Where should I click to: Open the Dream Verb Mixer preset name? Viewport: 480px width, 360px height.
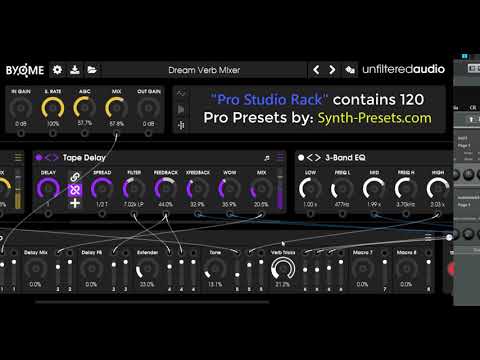204,70
